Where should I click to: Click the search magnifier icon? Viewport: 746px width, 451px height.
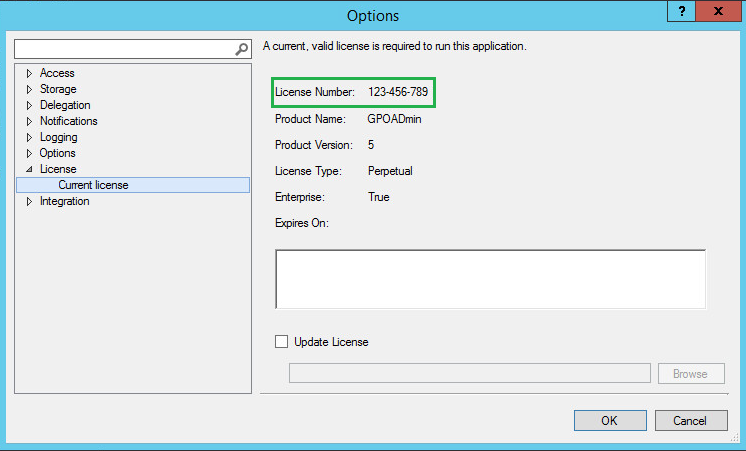(241, 49)
